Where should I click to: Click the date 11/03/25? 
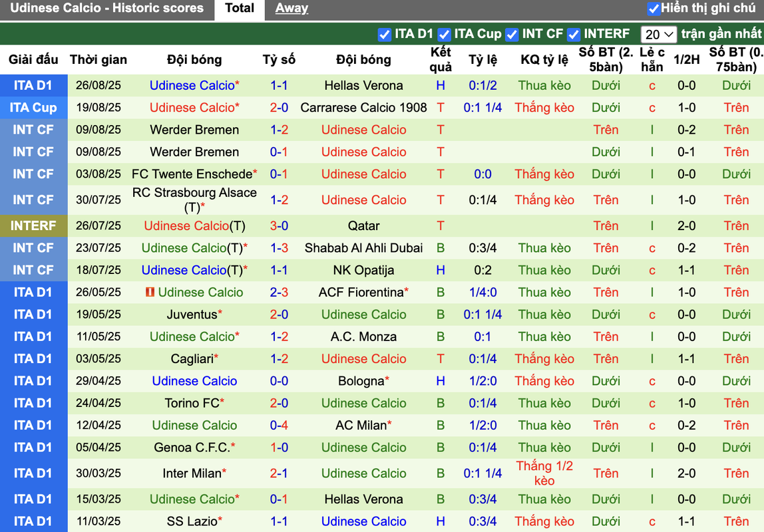pyautogui.click(x=98, y=521)
